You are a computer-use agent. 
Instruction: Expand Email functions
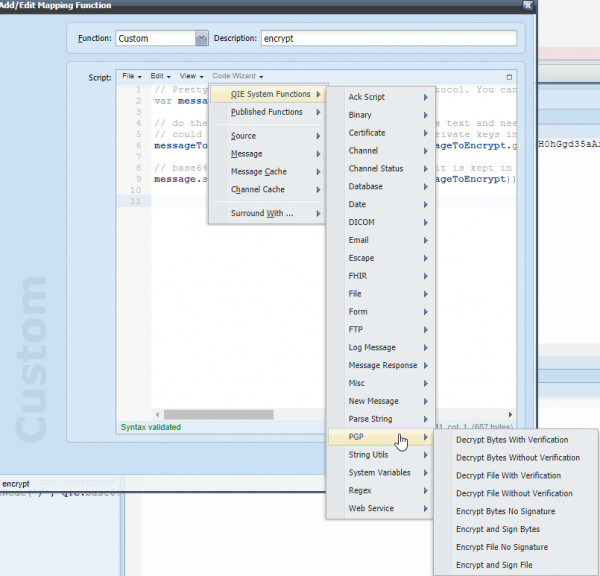point(381,240)
